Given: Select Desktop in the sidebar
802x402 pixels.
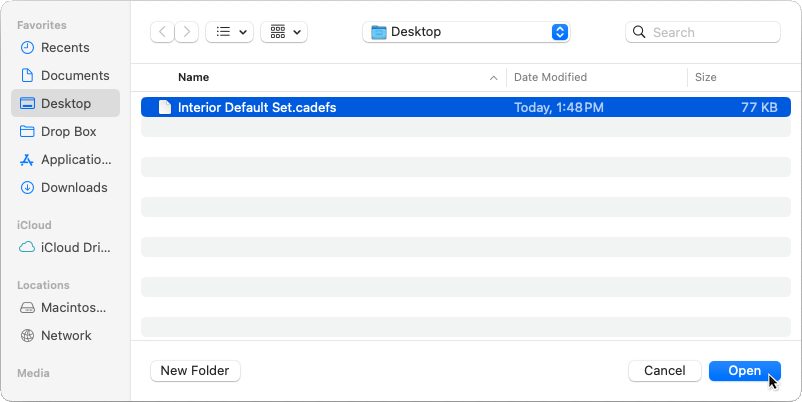Looking at the screenshot, I should pos(65,103).
